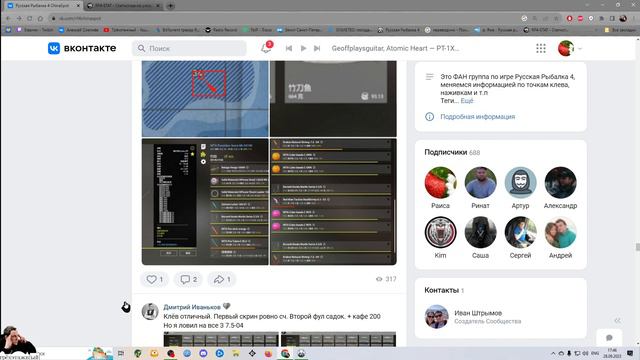Open the dark fish-card screenshot thumbnail
Screen dimensions: 640x360
[333, 99]
